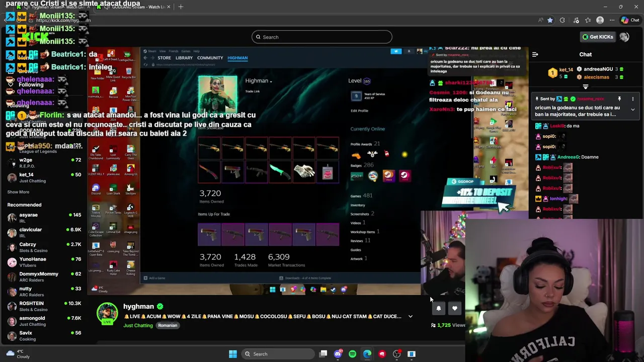Open the Windows Start menu
Viewport: 644px width, 362px height.
click(232, 354)
